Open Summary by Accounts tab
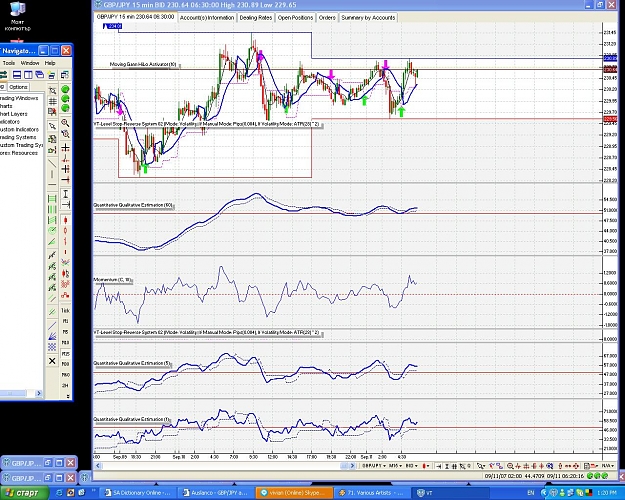 (x=368, y=18)
